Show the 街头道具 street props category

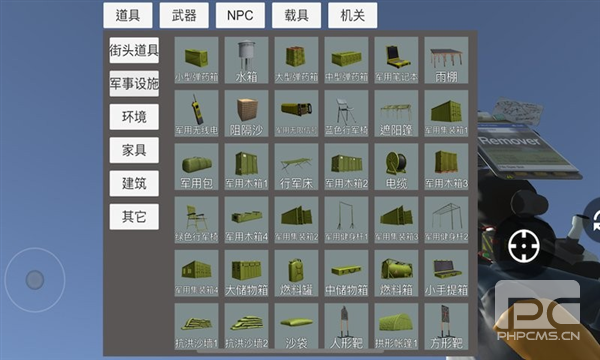[134, 50]
